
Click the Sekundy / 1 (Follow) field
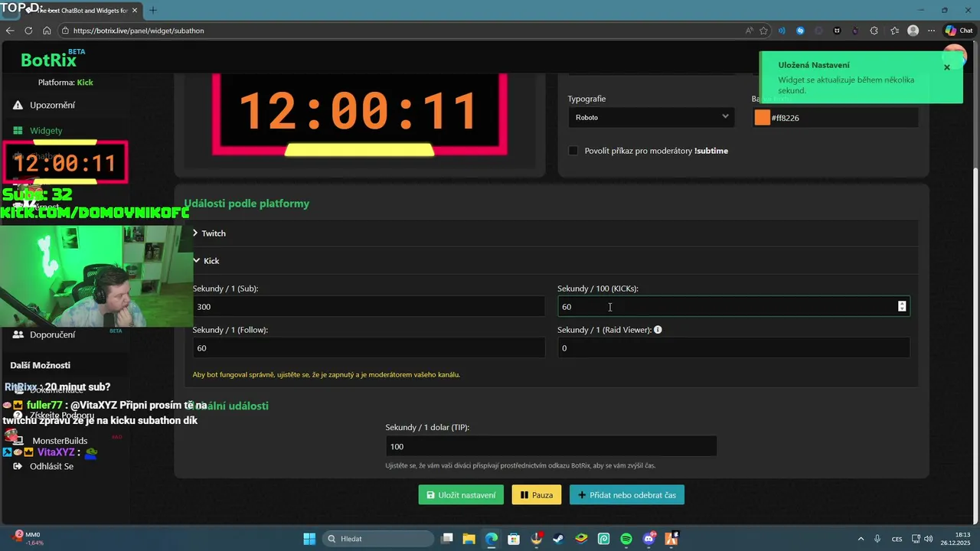(x=368, y=347)
